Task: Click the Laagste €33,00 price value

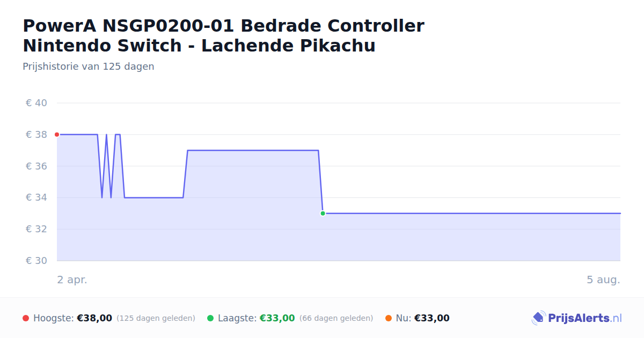Action: tap(277, 318)
